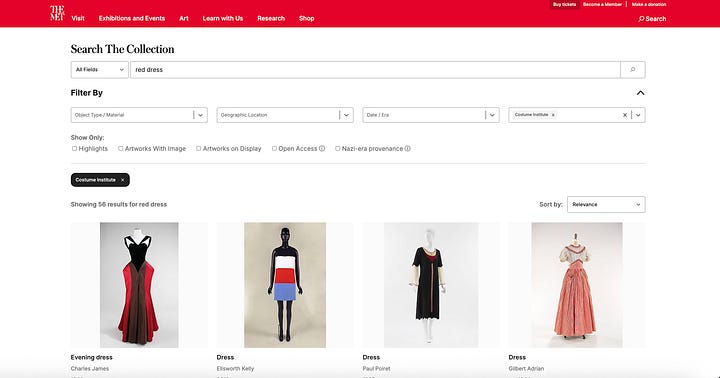720x378 pixels.
Task: Open Search in the top navigation
Action: (652, 19)
